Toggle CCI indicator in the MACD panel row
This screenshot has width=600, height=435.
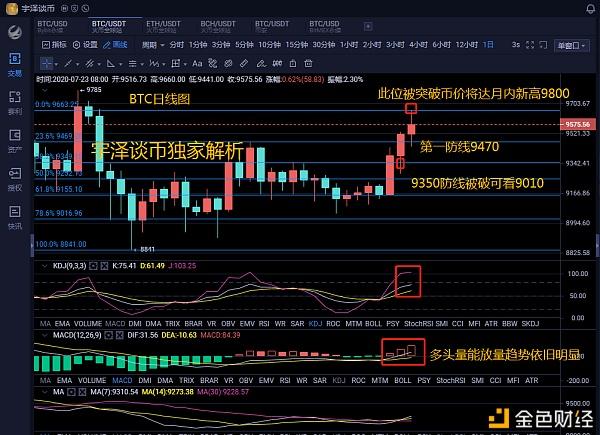tap(495, 381)
